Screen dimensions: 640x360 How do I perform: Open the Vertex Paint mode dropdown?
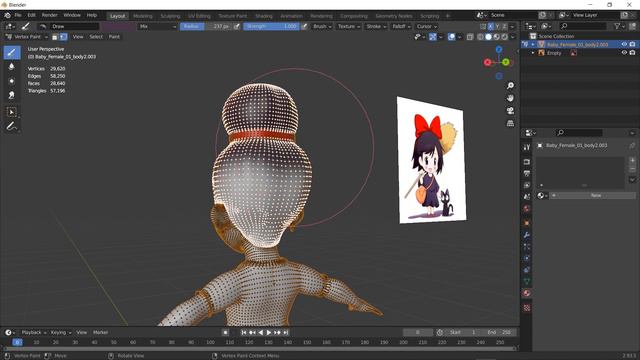27,37
